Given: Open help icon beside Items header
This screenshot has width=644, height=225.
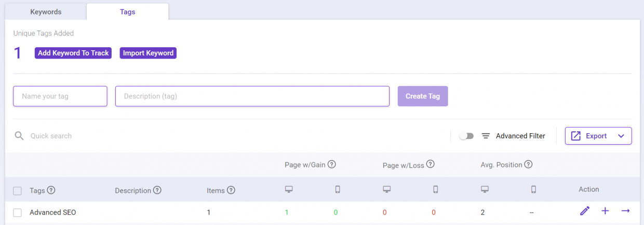Looking at the screenshot, I should pyautogui.click(x=231, y=190).
